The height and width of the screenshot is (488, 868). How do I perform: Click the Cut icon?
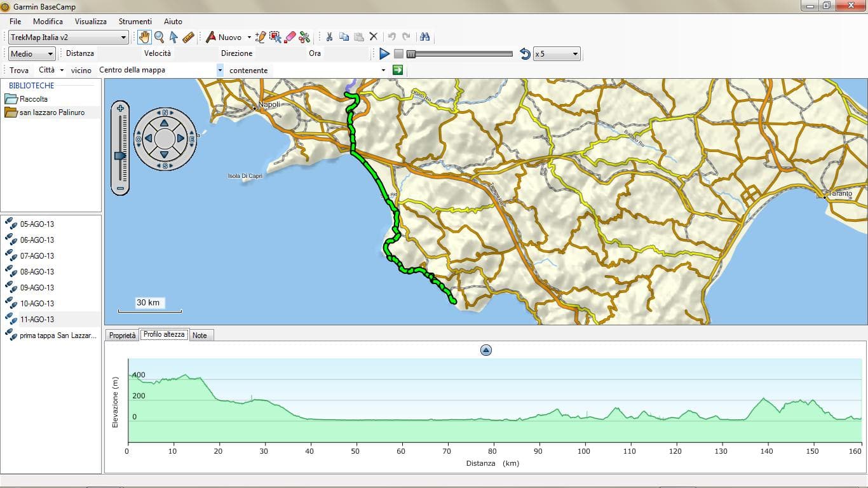click(329, 37)
